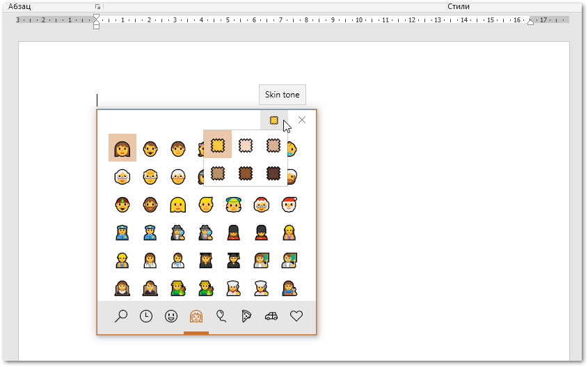Open the Skin tone picker button
This screenshot has height=367, width=588.
click(274, 120)
